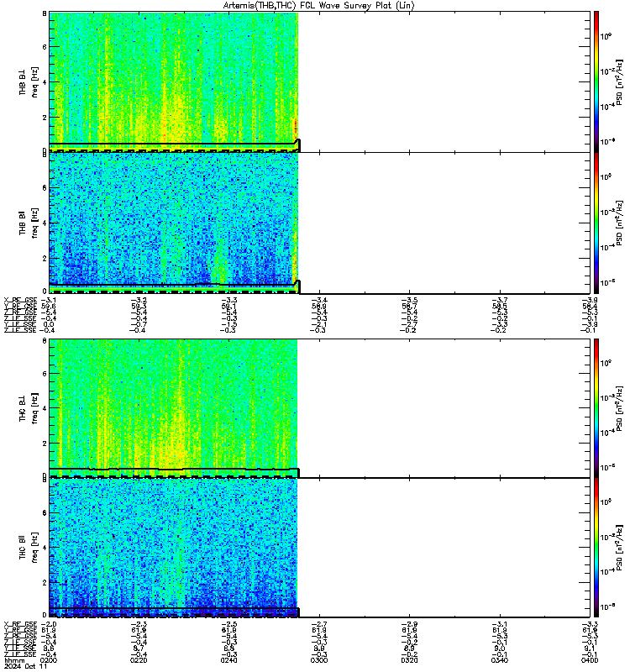Screen dimensions: 630x672
Task: Click the plot title 'Artemis(THB,THC) FGL Wave Survey Plot (Lin)'
Action: click(319, 6)
